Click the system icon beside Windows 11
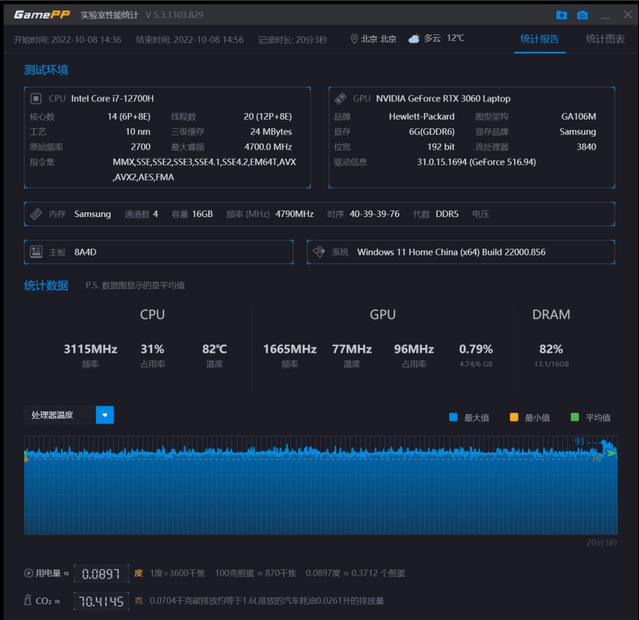 (319, 252)
